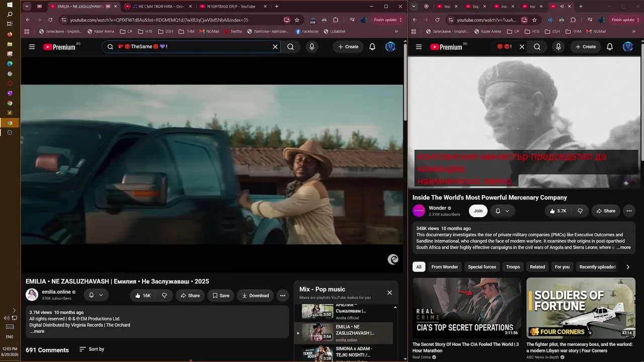Dislike the EMILIA video

click(164, 296)
